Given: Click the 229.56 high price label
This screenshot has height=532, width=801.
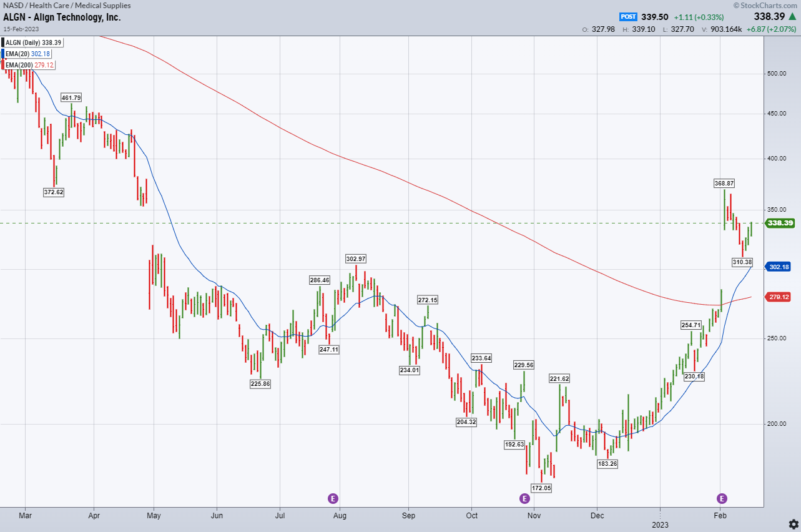Looking at the screenshot, I should (524, 365).
